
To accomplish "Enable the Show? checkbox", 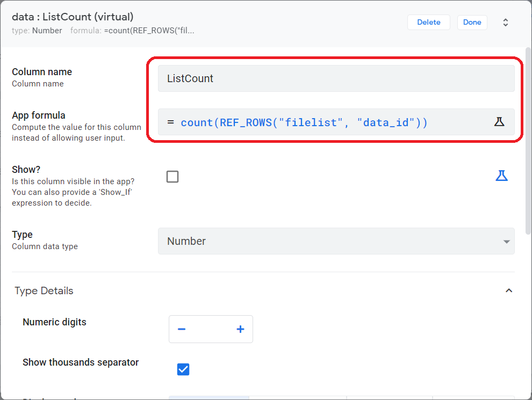I will (x=172, y=177).
